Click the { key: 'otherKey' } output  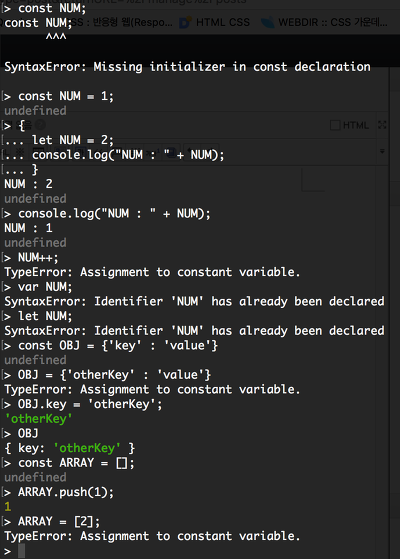coord(70,448)
